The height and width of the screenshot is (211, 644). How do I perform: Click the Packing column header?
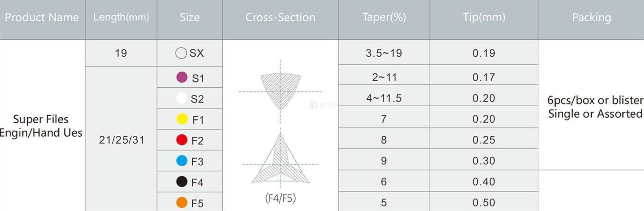pos(591,18)
